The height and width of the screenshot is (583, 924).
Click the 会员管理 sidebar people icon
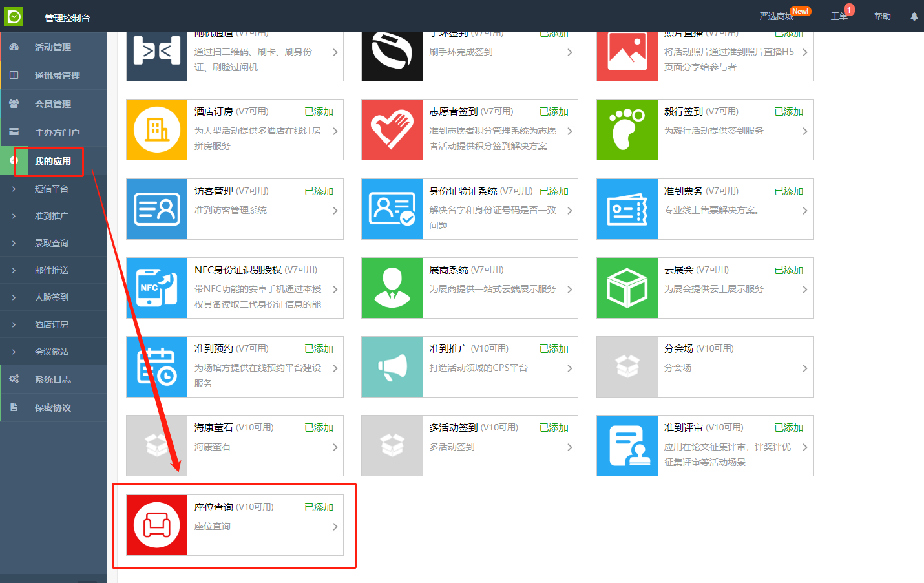coord(14,104)
